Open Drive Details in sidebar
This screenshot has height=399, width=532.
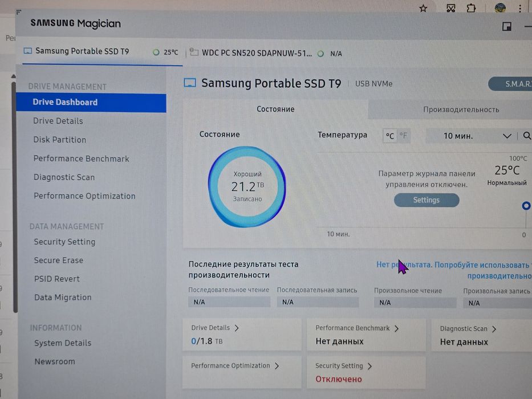pos(58,121)
